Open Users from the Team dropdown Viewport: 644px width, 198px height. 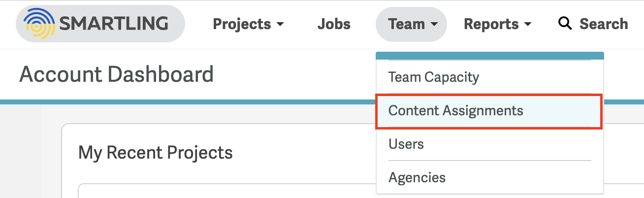point(490,144)
